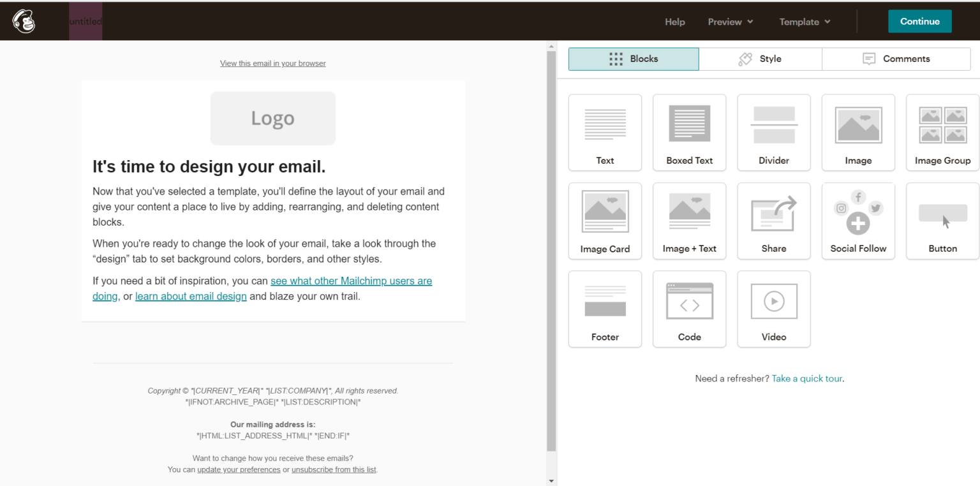Insert a Divider block
This screenshot has height=486, width=980.
coord(773,132)
